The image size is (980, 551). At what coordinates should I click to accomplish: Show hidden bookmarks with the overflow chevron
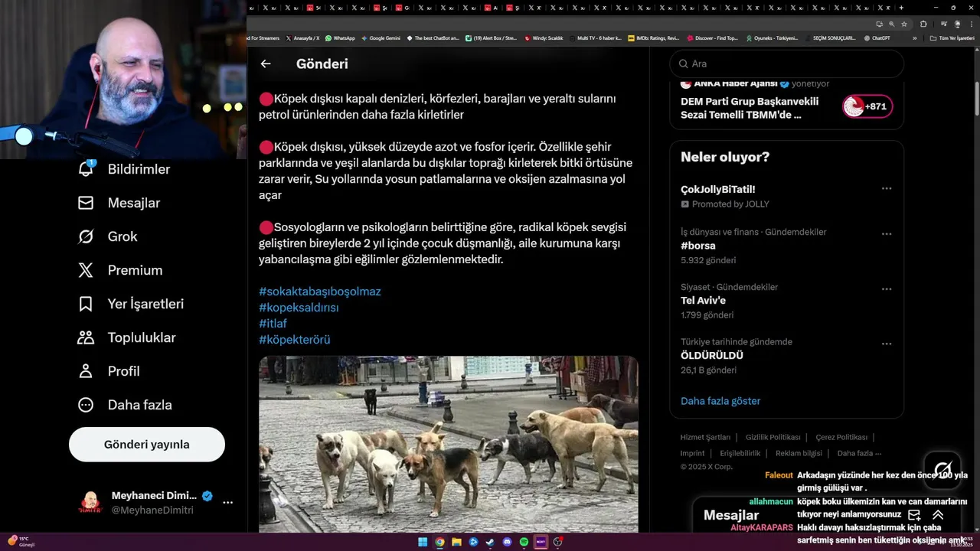(914, 37)
